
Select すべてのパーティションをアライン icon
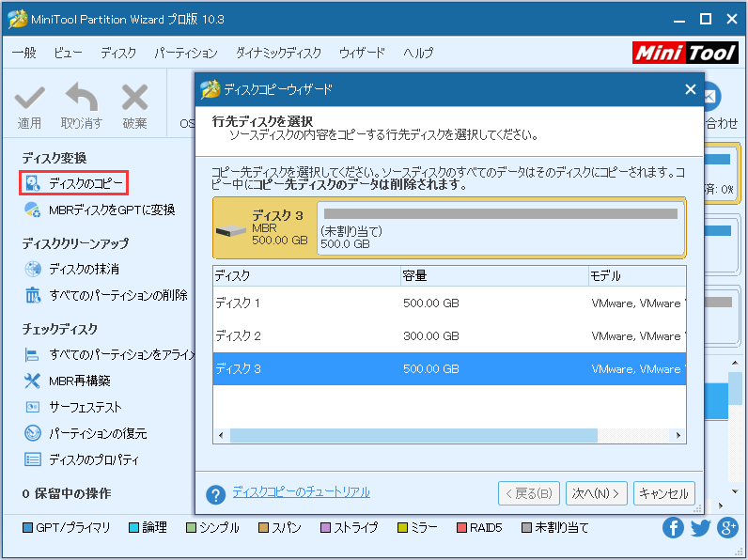[x=32, y=355]
